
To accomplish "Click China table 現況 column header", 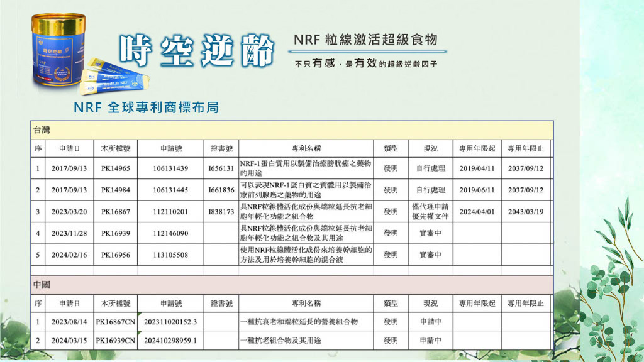I will [430, 304].
